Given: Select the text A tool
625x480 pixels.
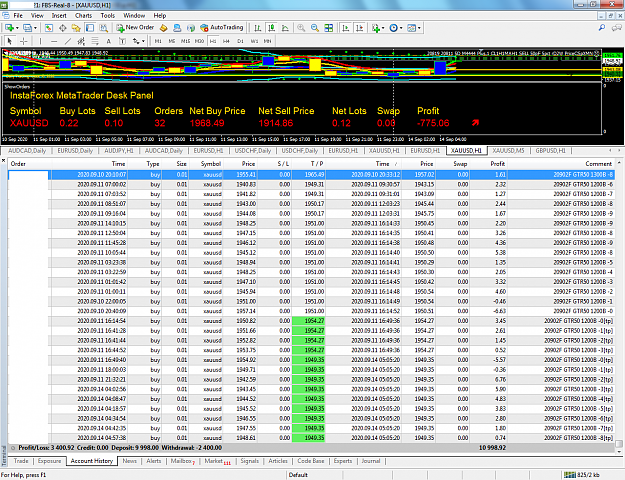Looking at the screenshot, I should click(x=108, y=41).
